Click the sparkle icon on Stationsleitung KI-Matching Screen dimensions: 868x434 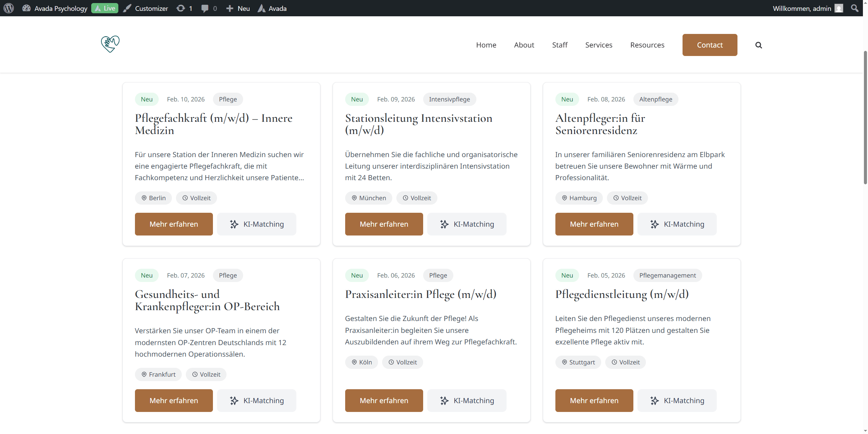(445, 224)
